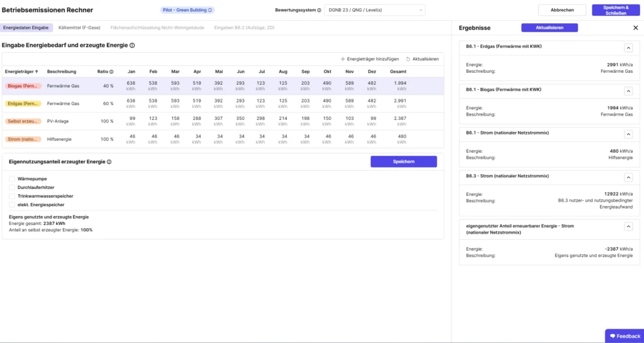Click PV-Anlage Mai value 307

[218, 118]
